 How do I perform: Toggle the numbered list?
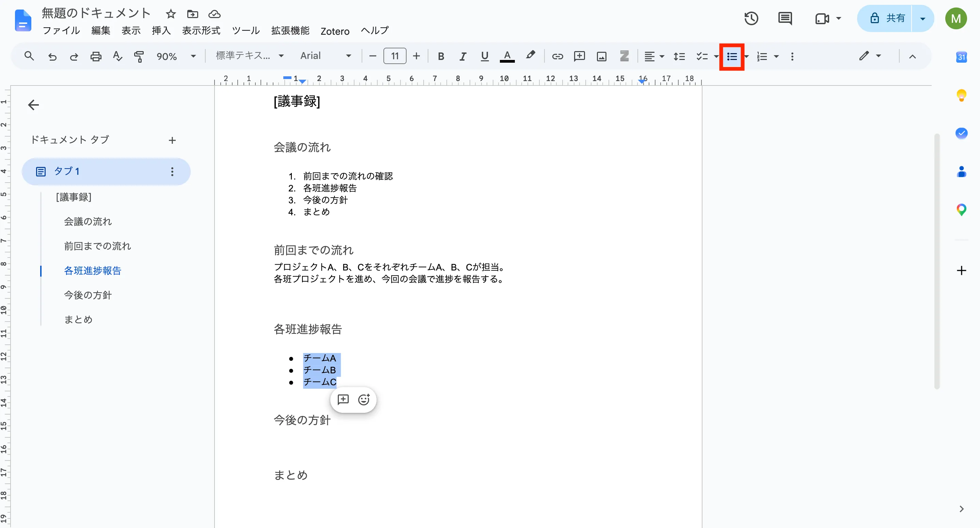[x=762, y=57]
